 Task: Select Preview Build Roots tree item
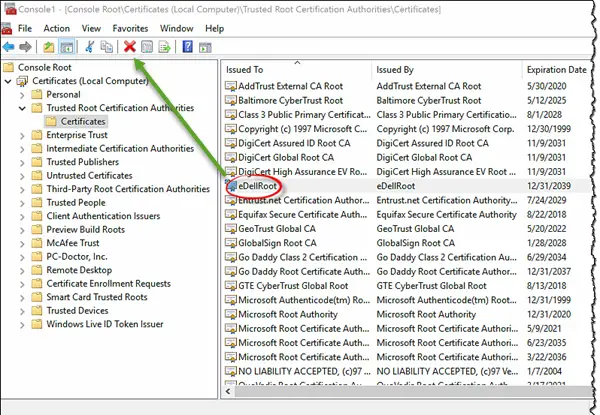[86, 229]
